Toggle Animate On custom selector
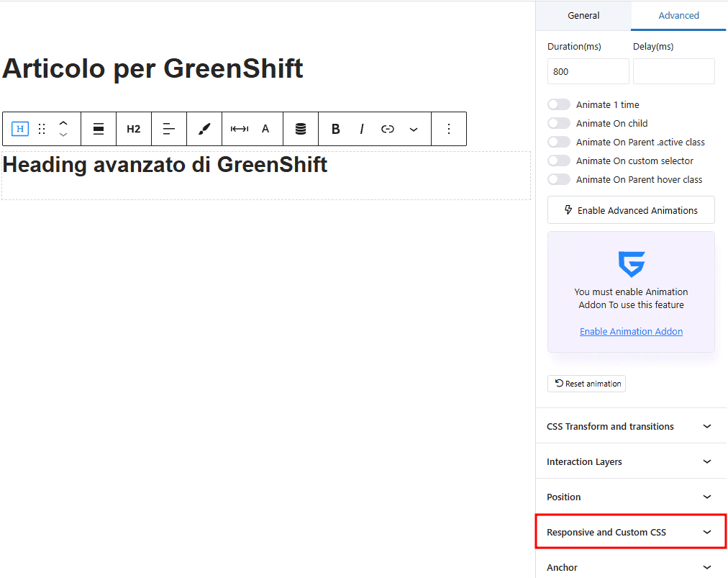The height and width of the screenshot is (578, 728). click(x=558, y=161)
